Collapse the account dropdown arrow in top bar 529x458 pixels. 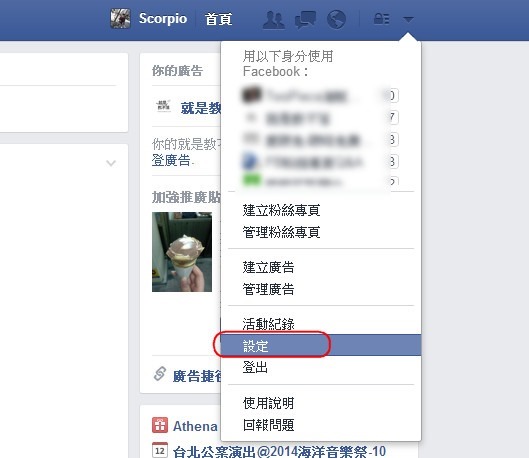tap(408, 20)
